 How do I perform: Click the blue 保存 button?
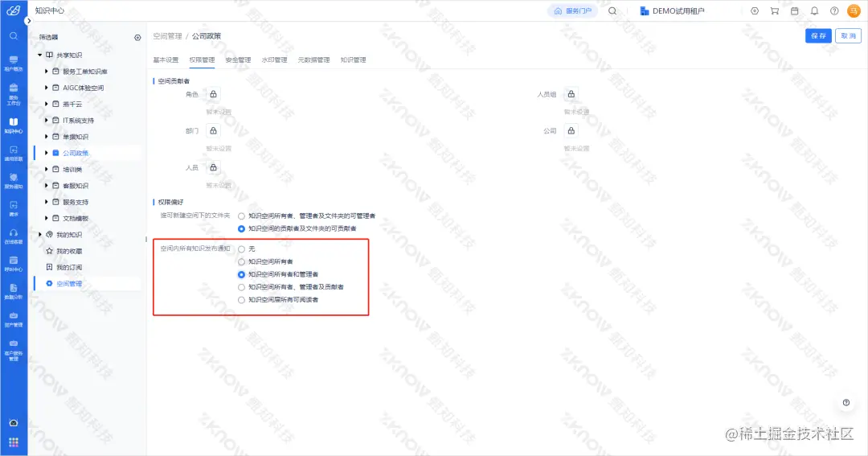818,35
